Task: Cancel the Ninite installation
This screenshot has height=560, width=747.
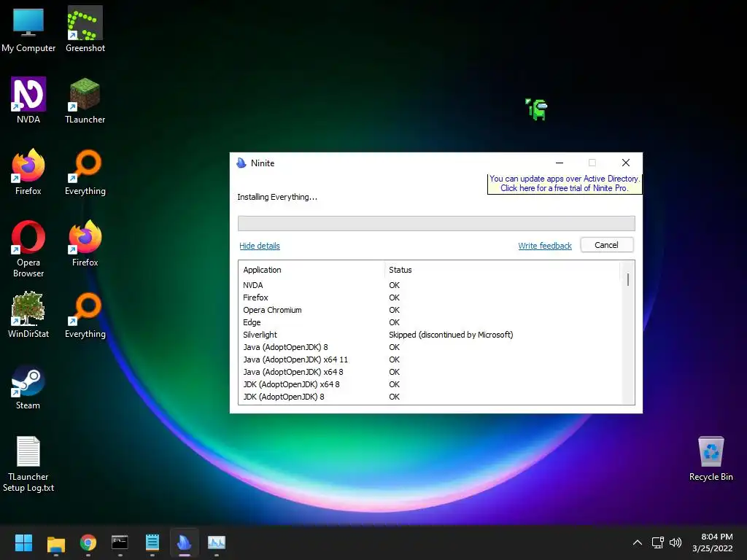Action: (x=607, y=245)
